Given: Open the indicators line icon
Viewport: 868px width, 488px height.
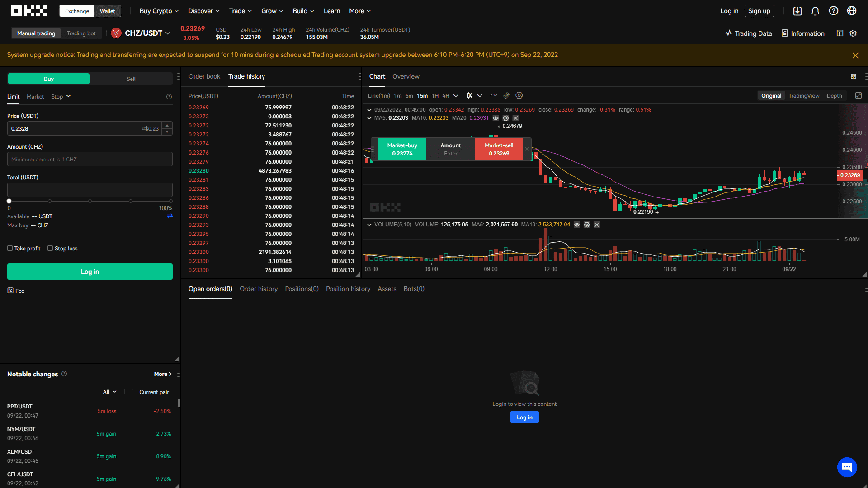Looking at the screenshot, I should pos(494,95).
